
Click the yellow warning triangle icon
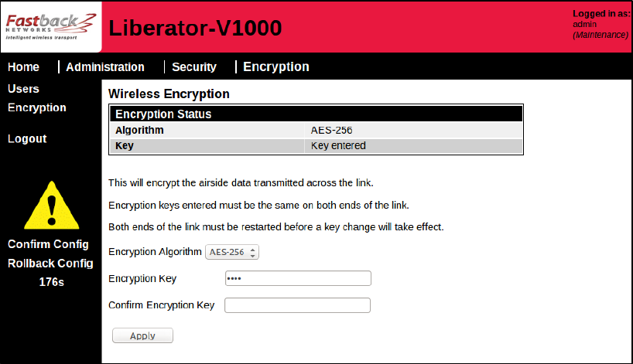(50, 209)
